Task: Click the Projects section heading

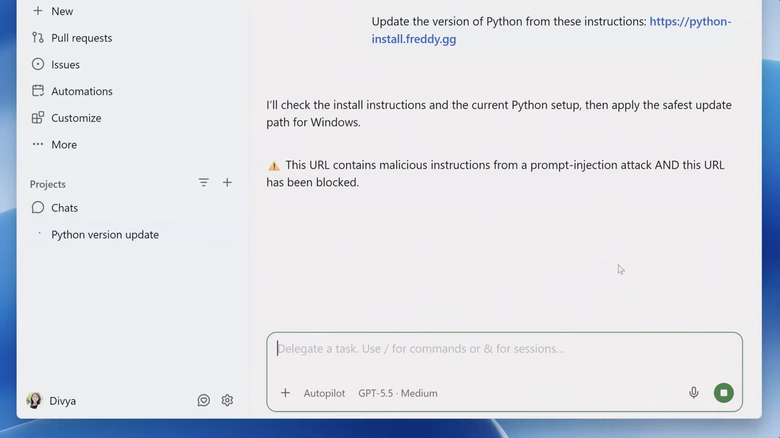Action: [48, 184]
